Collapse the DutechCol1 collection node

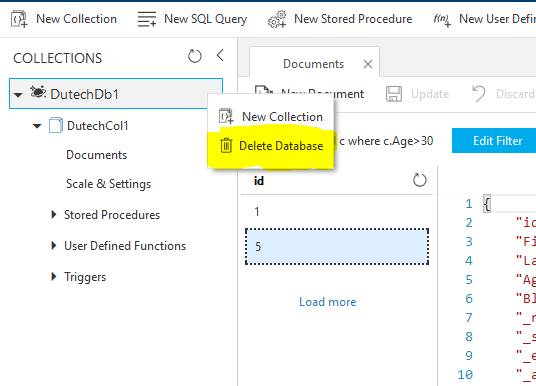coord(37,126)
